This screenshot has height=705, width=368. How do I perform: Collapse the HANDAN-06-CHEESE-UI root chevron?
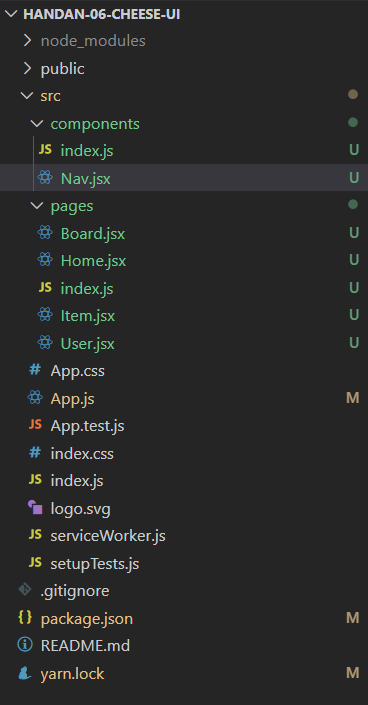point(10,13)
